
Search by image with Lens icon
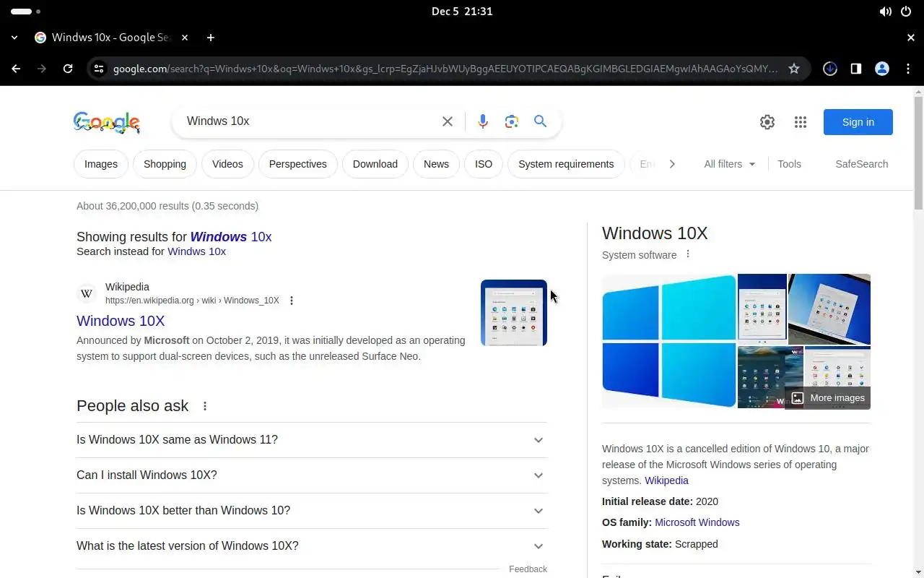click(512, 121)
